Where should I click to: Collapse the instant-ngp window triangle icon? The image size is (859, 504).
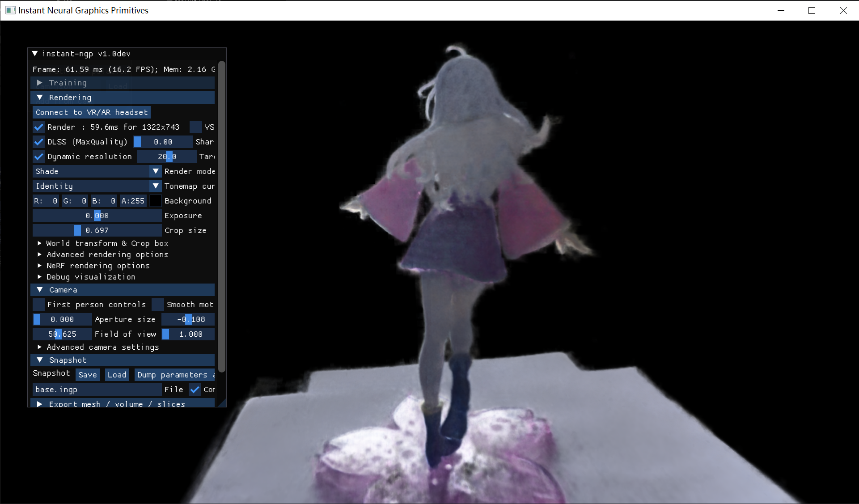point(35,54)
